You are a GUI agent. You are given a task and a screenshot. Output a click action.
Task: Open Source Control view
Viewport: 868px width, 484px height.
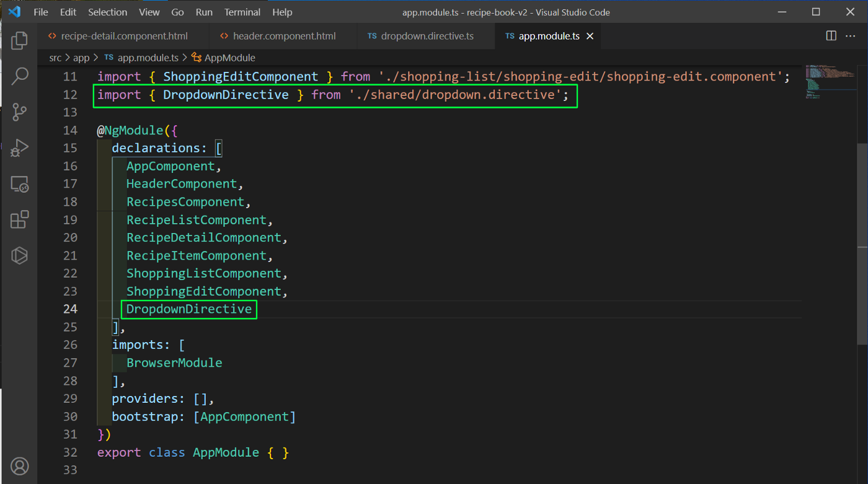19,112
